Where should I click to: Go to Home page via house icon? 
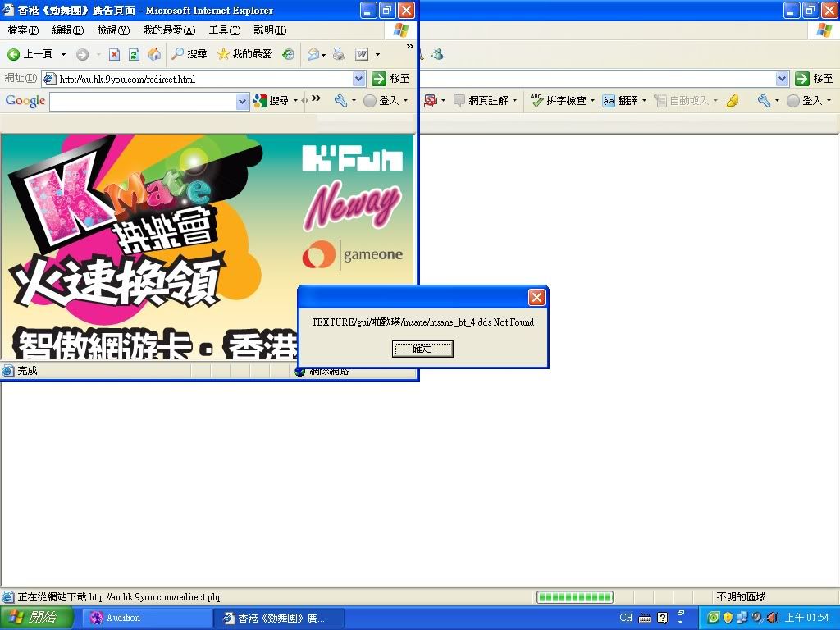[154, 54]
